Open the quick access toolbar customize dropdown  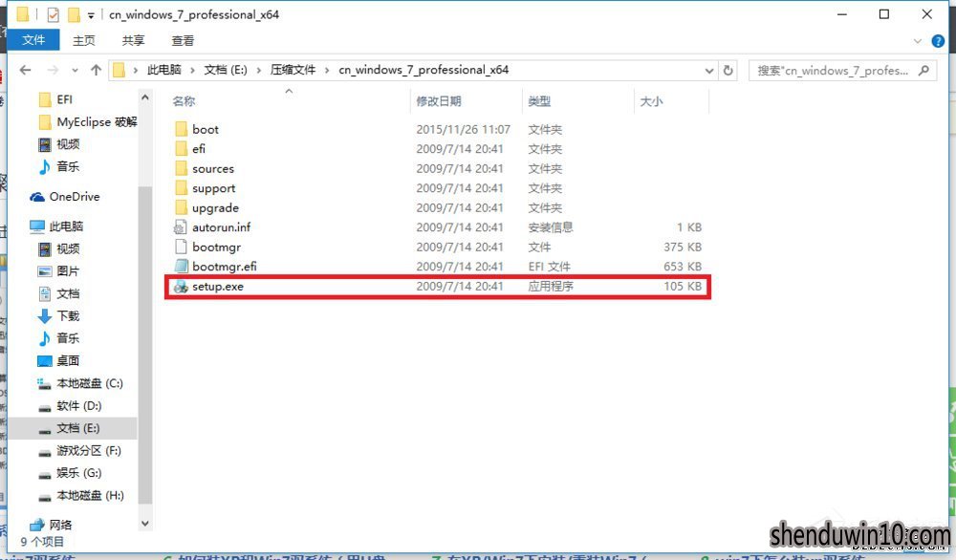(90, 15)
